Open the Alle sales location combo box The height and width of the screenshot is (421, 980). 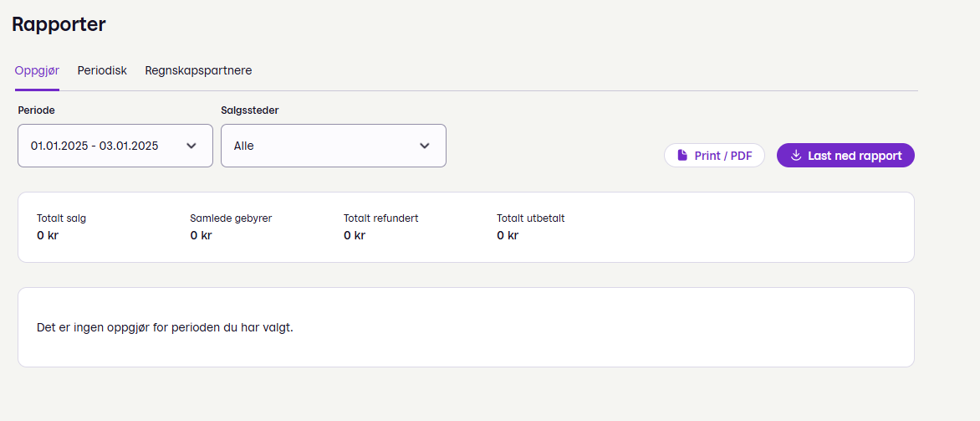click(x=334, y=146)
